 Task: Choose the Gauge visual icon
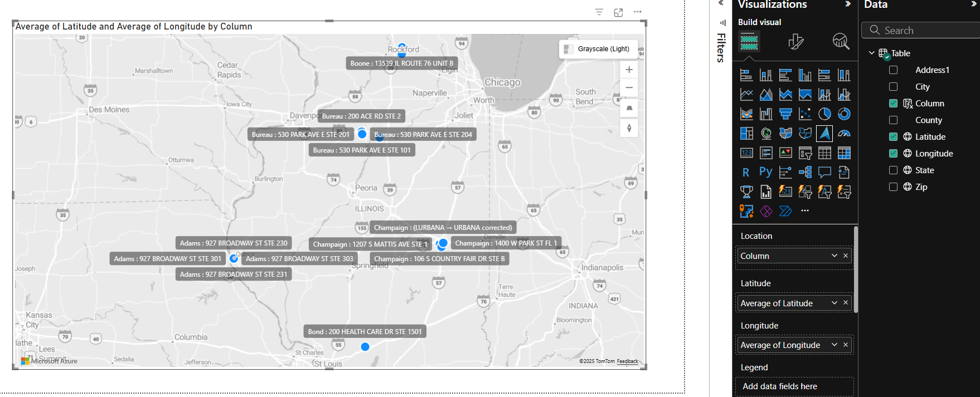(844, 134)
